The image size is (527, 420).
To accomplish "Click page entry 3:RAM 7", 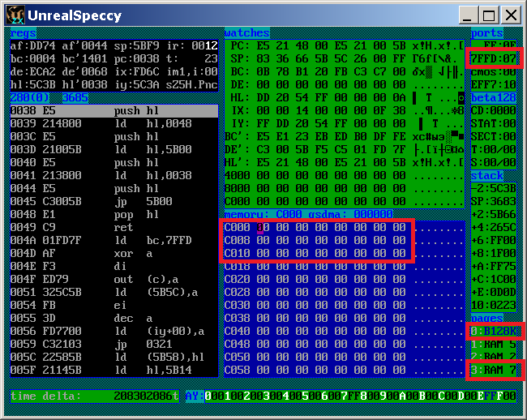I will 494,370.
